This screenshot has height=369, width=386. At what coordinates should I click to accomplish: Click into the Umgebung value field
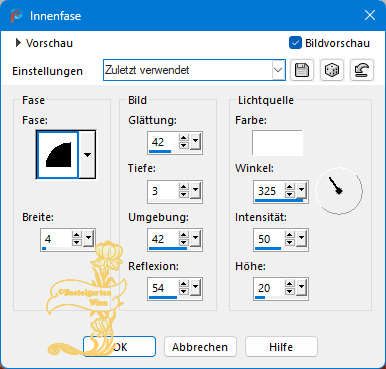pyautogui.click(x=163, y=239)
